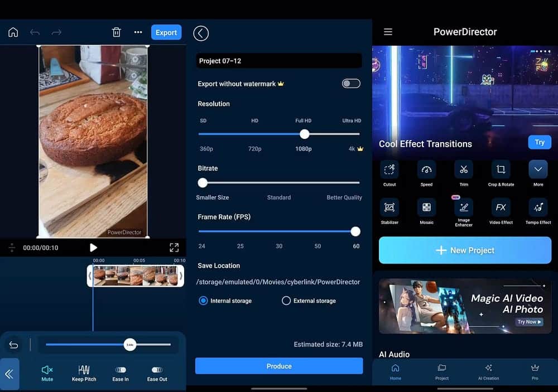Screen dimensions: 558x392
Task: Start a New Project
Action: tap(465, 250)
